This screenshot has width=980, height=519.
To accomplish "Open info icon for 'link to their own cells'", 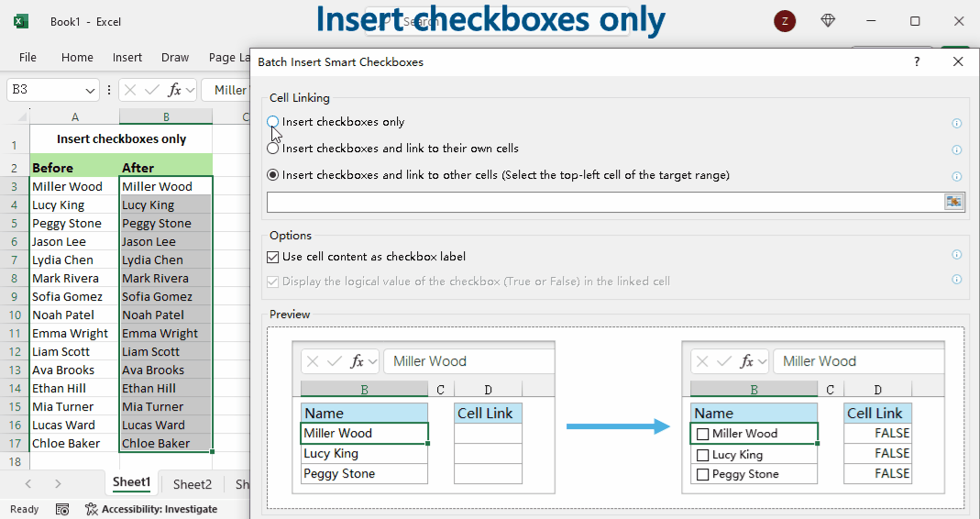I will 956,150.
